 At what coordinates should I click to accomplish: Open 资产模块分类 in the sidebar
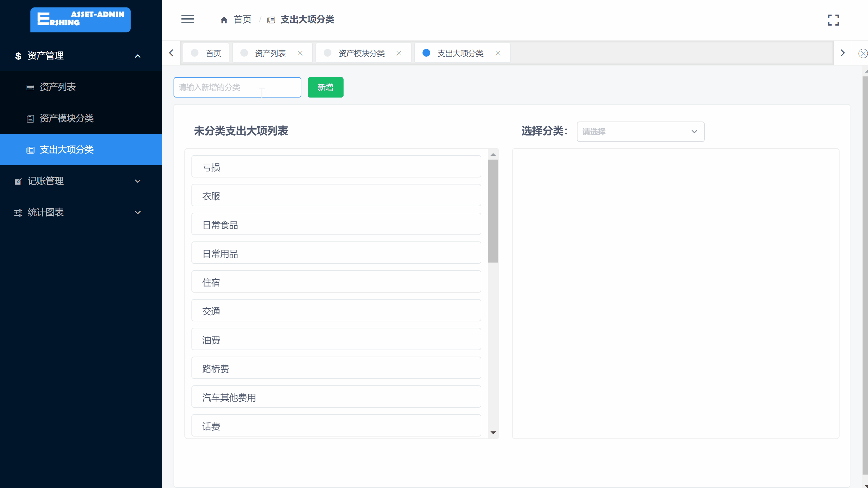(x=67, y=118)
